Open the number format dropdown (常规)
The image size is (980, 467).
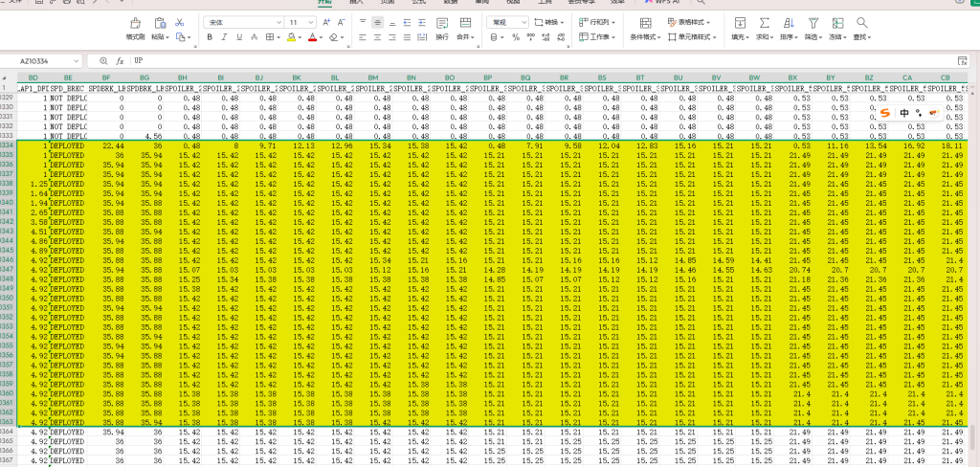[523, 23]
